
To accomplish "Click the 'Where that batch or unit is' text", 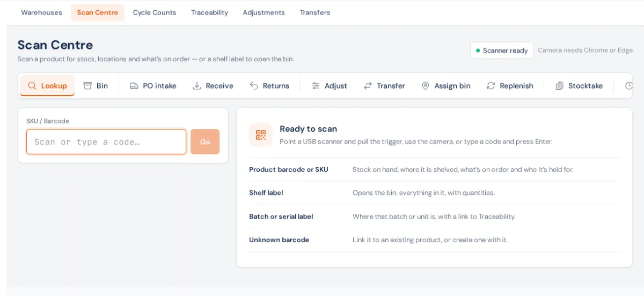I will click(434, 216).
